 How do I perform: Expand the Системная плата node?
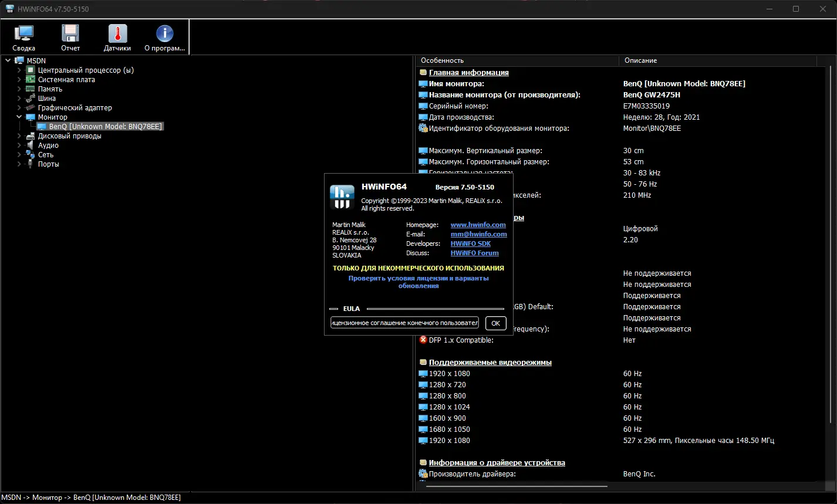19,79
